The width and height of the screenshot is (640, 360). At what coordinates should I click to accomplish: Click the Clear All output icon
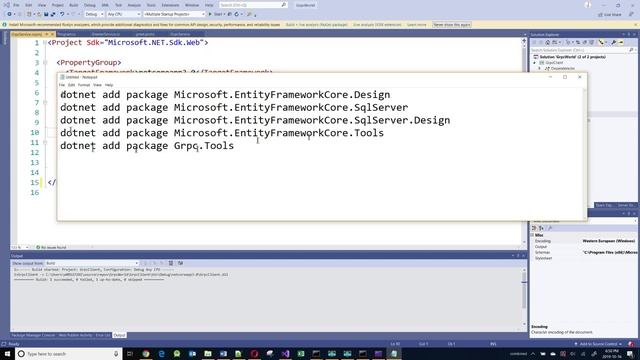(171, 263)
